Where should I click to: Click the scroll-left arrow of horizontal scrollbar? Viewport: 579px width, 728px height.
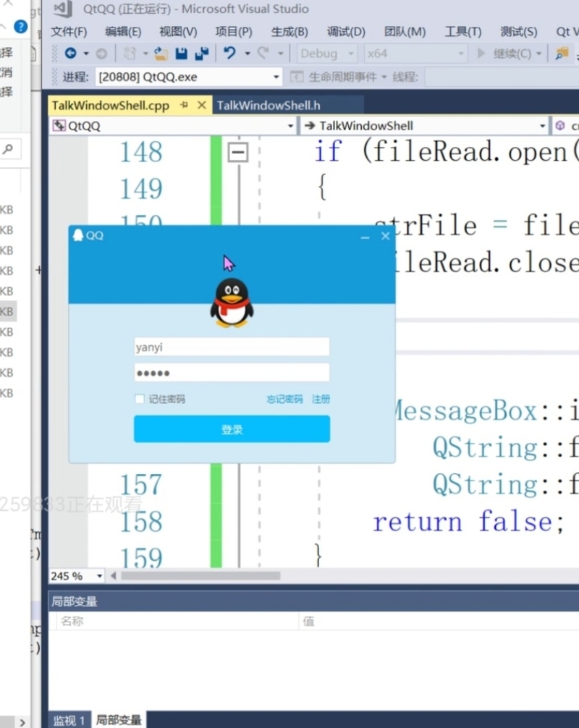point(114,576)
